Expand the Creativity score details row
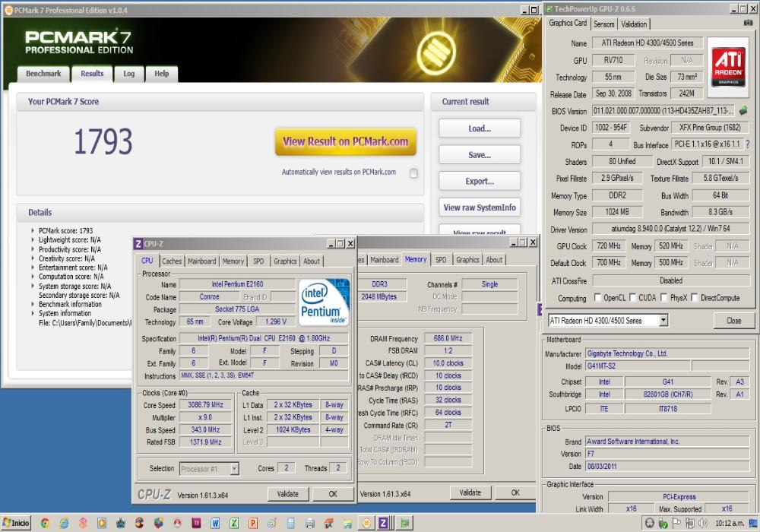Image resolution: width=760 pixels, height=532 pixels. (x=33, y=258)
